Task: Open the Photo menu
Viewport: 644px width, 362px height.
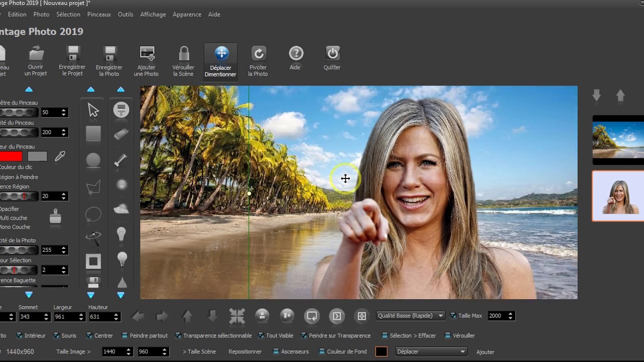Action: [x=41, y=15]
